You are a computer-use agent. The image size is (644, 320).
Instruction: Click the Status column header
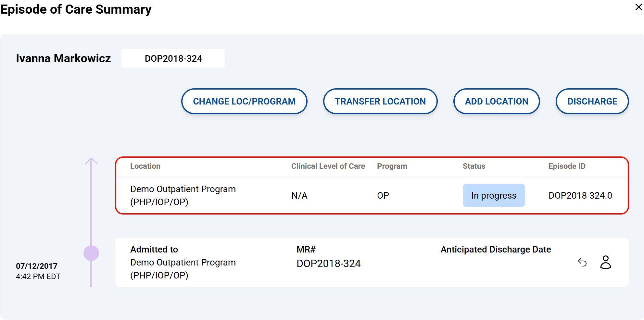tap(474, 166)
